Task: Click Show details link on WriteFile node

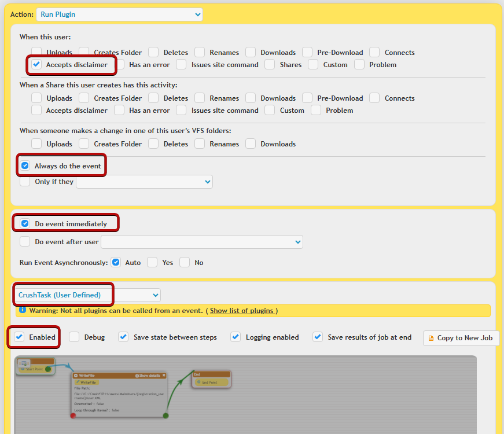Action: tap(148, 376)
